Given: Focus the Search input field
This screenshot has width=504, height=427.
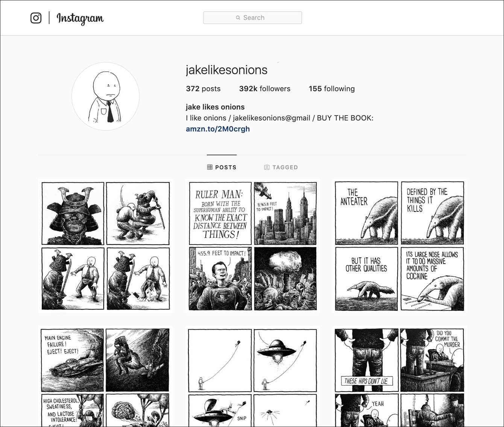Looking at the screenshot, I should [x=252, y=18].
